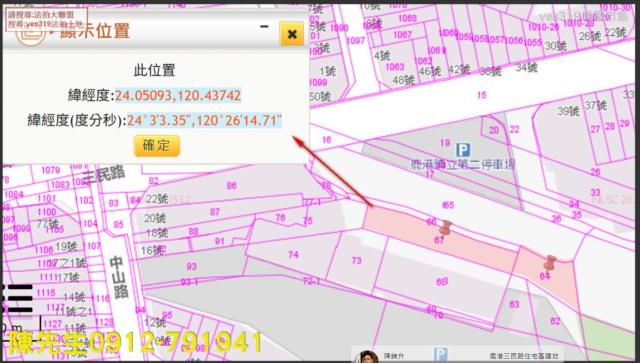Click the pushpin marker near parcel 67
The height and width of the screenshot is (363, 640).
[x=445, y=227]
